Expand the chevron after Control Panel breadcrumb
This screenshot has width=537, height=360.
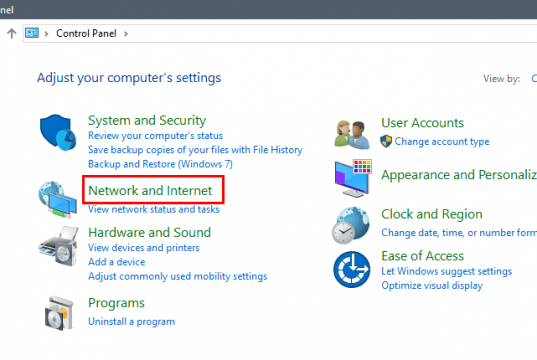pos(126,34)
